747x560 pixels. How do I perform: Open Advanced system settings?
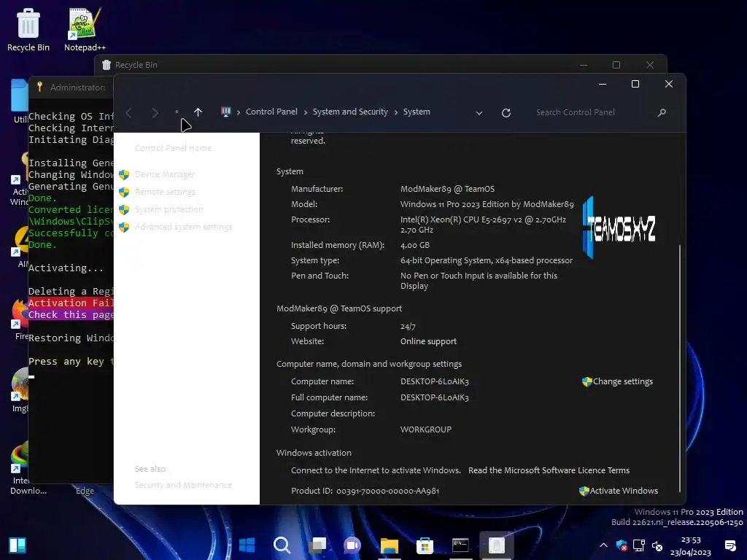point(183,227)
